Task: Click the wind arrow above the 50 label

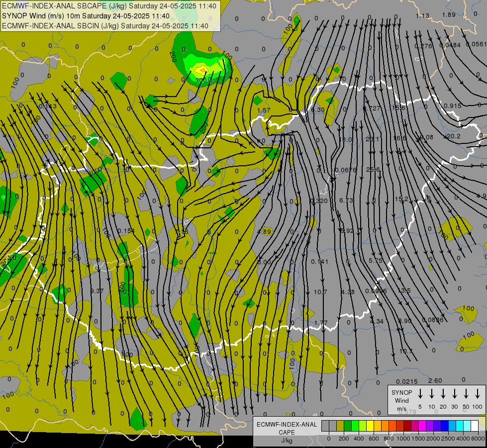Action: 466,394
